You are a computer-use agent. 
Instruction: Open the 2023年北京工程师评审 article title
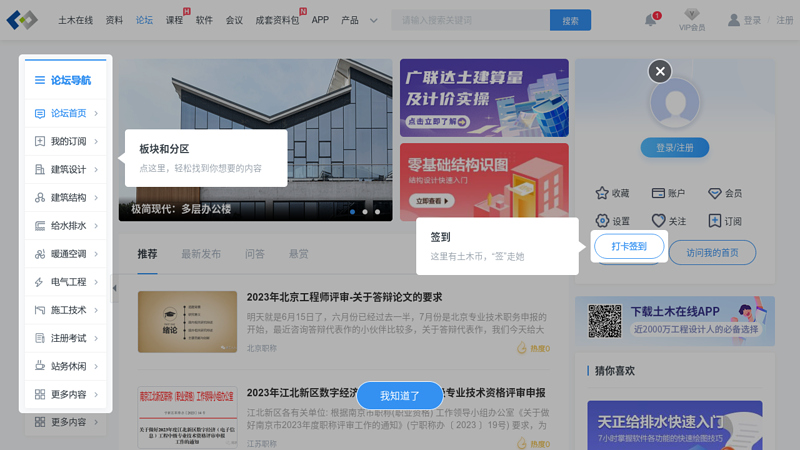[x=344, y=297]
